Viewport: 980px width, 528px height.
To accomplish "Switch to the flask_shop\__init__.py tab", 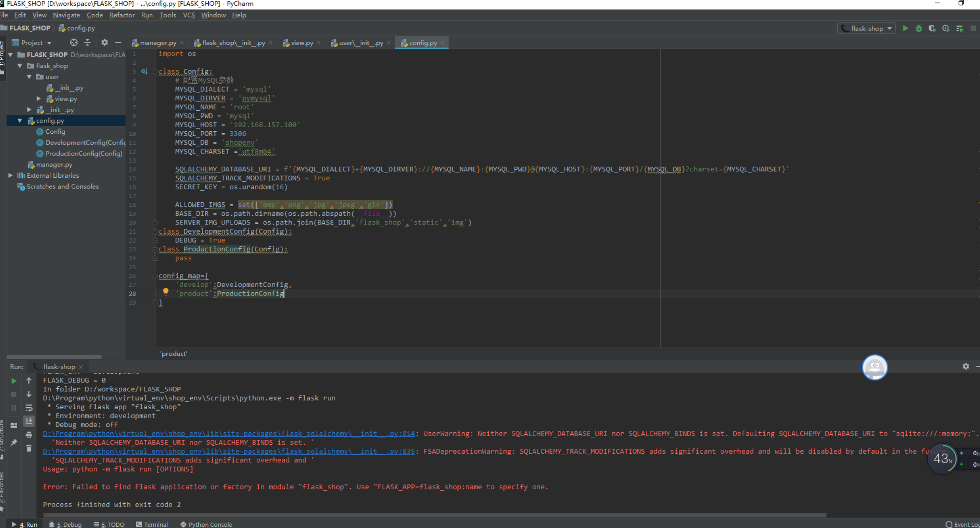I will [233, 43].
